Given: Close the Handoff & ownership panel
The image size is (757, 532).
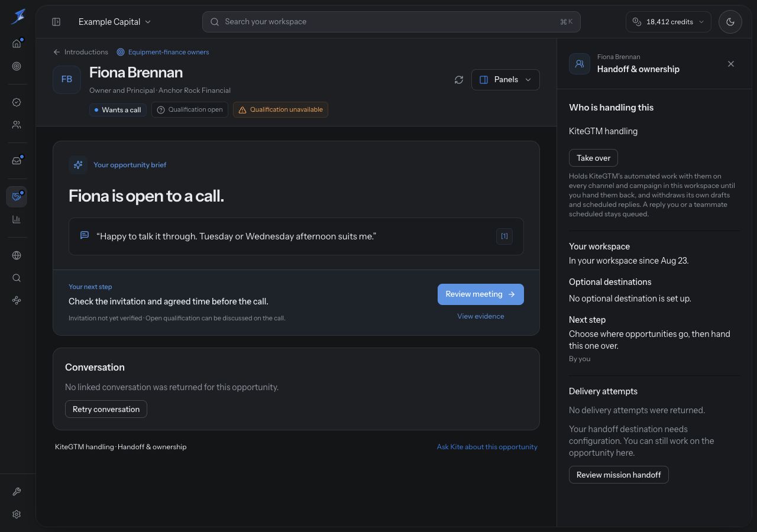Looking at the screenshot, I should click(x=731, y=64).
